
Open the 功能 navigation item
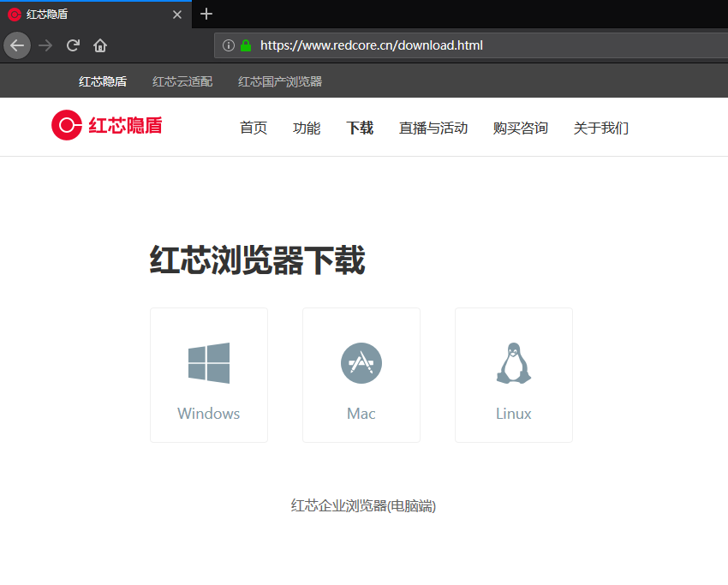tap(307, 128)
